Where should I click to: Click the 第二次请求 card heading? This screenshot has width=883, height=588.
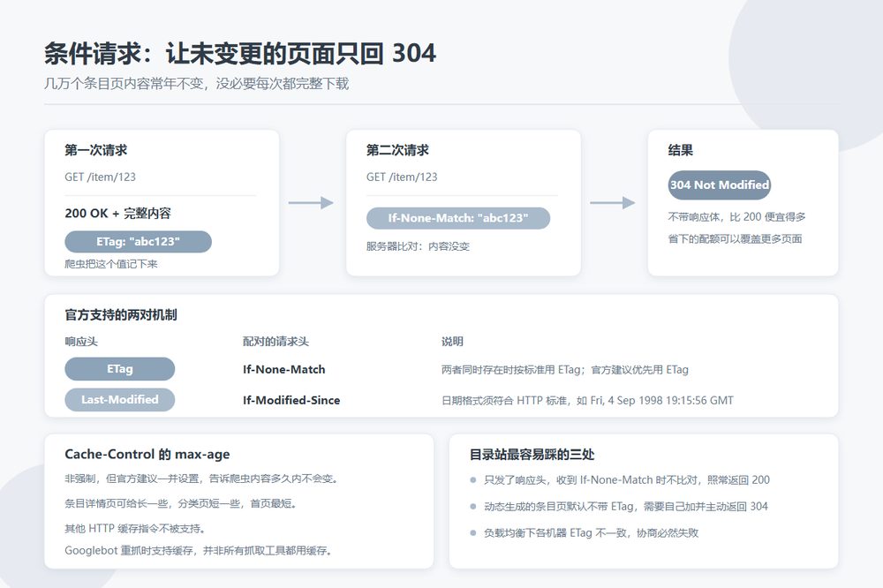click(397, 150)
